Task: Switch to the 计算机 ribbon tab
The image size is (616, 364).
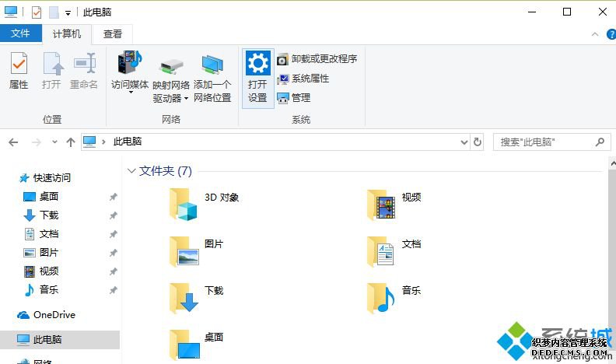Action: (67, 34)
